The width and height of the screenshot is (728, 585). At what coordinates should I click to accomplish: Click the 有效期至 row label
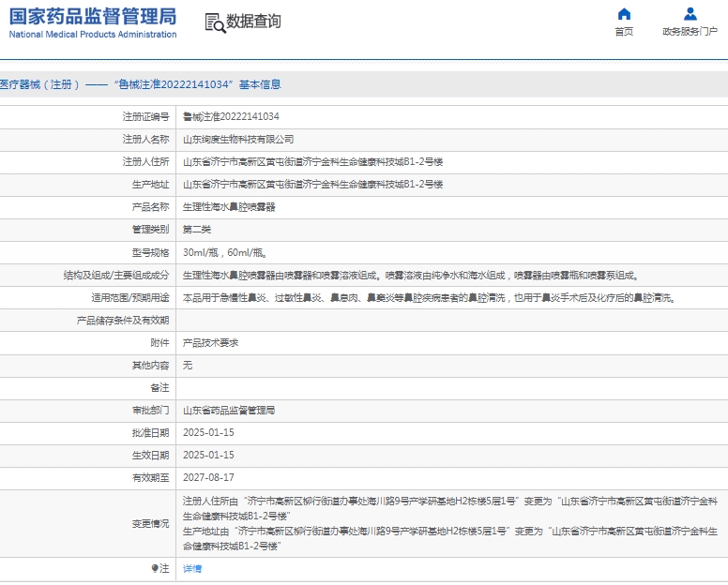[x=150, y=478]
